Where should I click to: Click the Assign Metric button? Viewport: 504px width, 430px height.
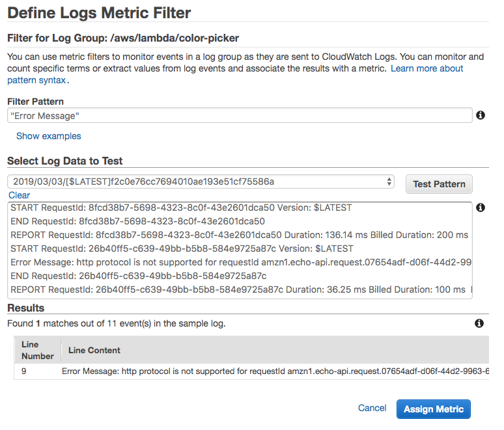pos(433,409)
